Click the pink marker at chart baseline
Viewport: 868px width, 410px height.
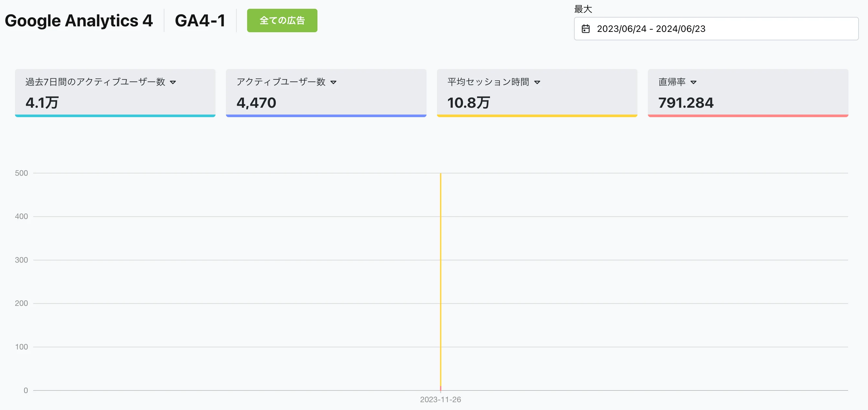[x=441, y=389]
